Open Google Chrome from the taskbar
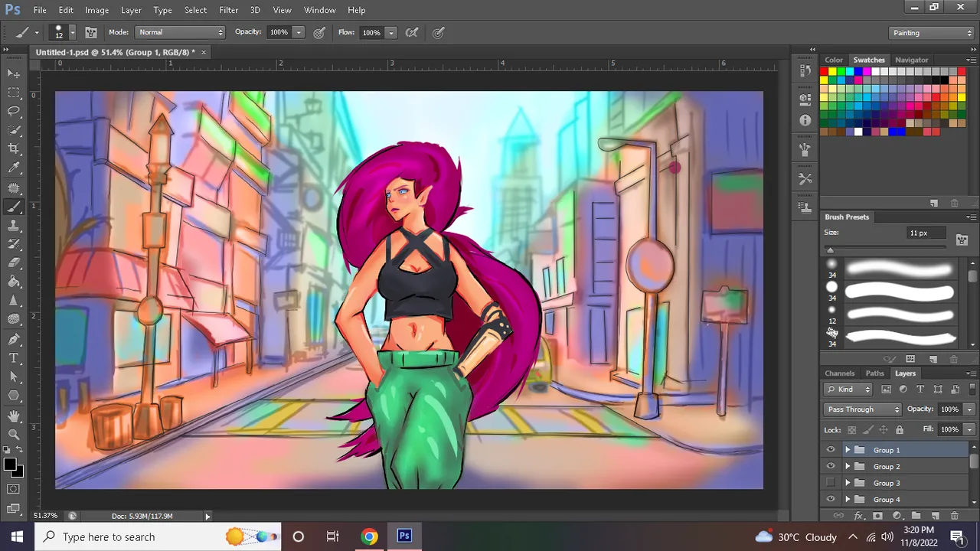This screenshot has width=980, height=551. tap(369, 536)
